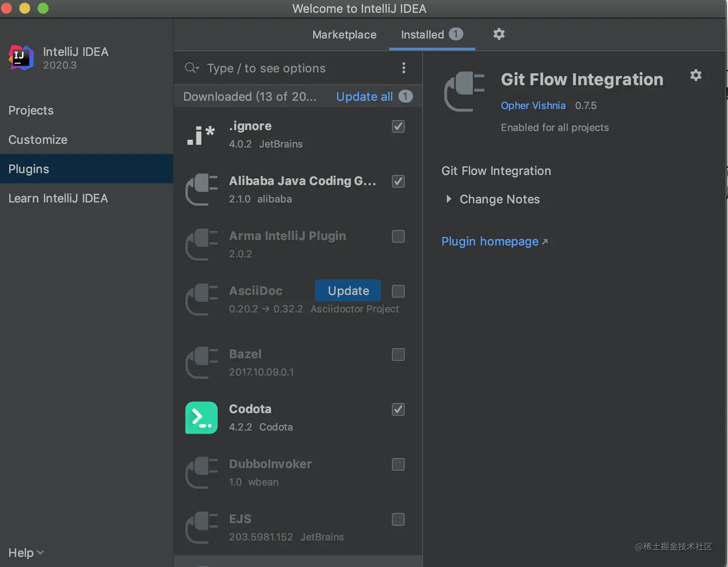Open the three-dot options menu in the search bar
This screenshot has height=567, width=728.
click(403, 68)
